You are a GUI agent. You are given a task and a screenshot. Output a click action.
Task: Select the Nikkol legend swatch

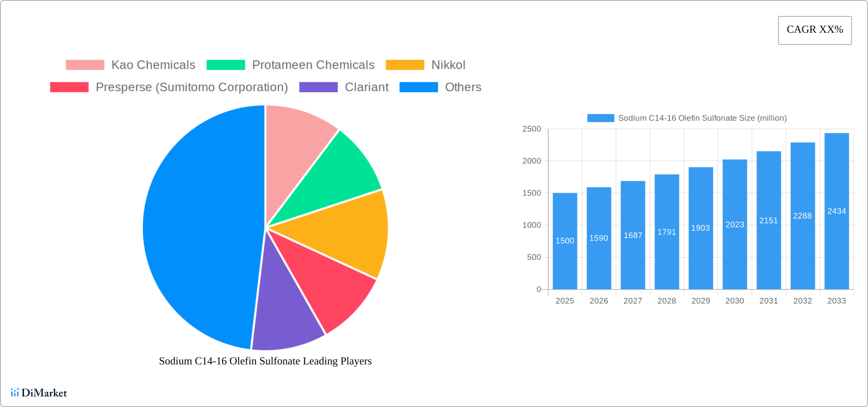tap(405, 65)
